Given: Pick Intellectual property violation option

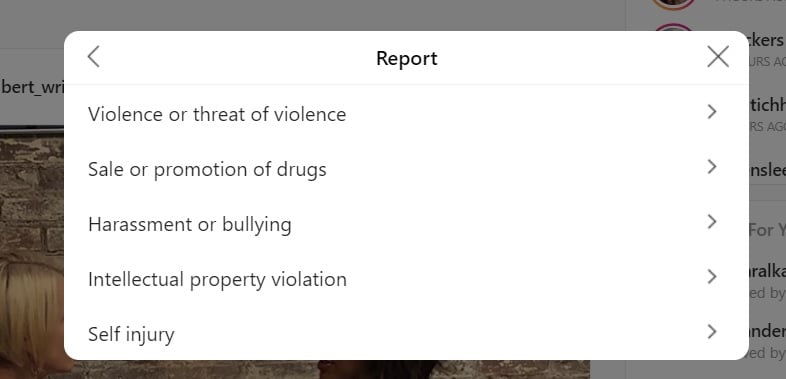Looking at the screenshot, I should (x=407, y=279).
